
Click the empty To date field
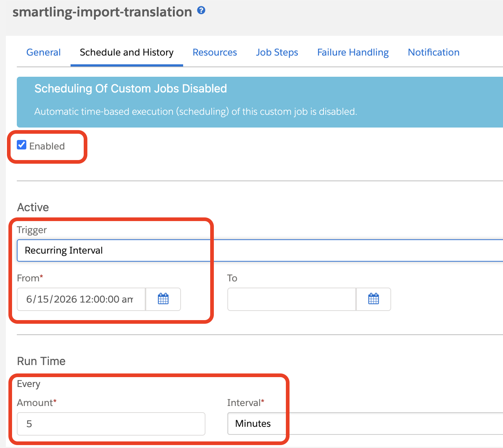click(x=292, y=299)
